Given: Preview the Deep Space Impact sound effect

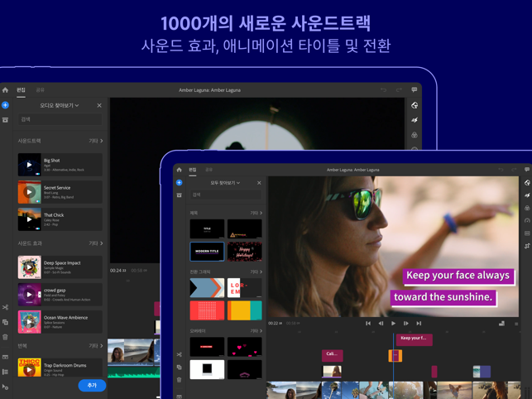Looking at the screenshot, I should 30,267.
